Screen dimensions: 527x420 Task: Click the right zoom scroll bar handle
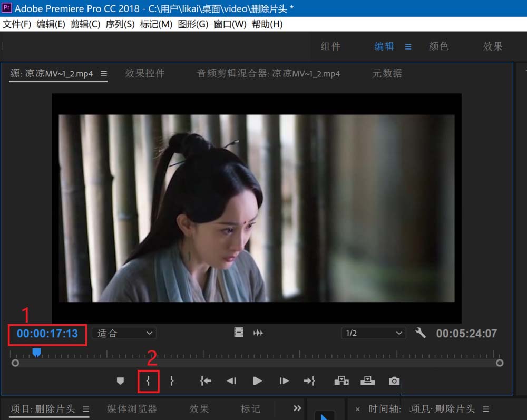click(500, 363)
